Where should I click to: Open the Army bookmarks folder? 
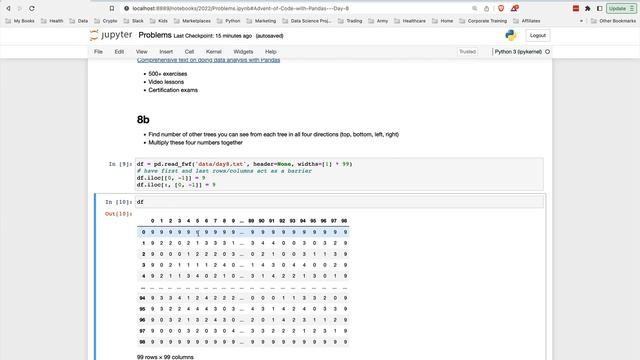(378, 21)
